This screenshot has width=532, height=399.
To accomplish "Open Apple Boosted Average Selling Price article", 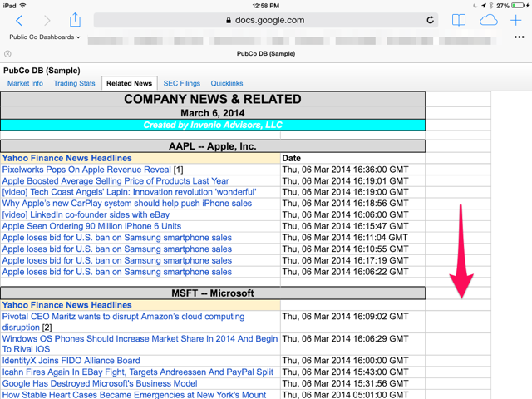I will pyautogui.click(x=116, y=181).
